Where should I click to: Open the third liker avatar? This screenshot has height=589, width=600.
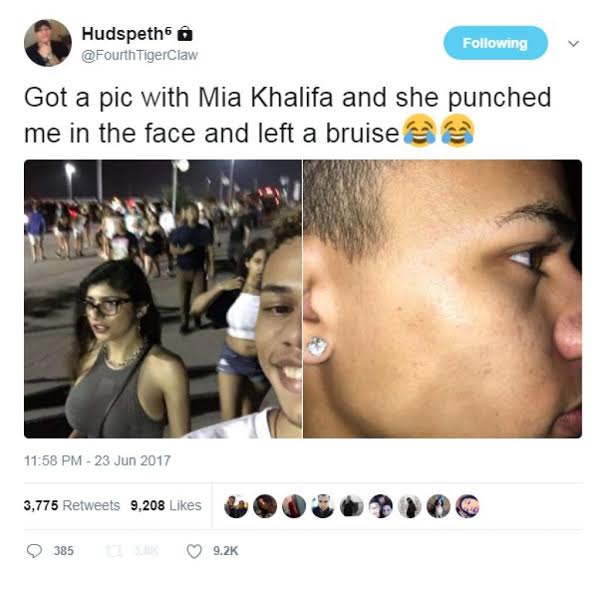tap(294, 506)
